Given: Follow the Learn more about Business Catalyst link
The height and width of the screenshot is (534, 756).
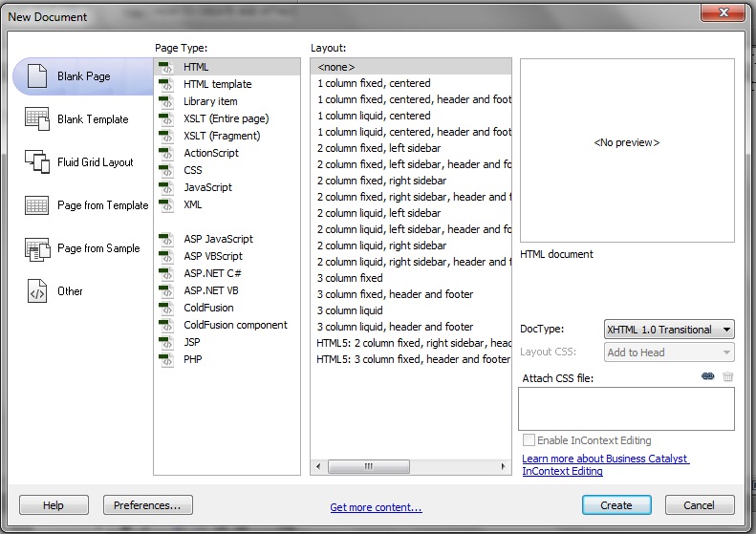Looking at the screenshot, I should pyautogui.click(x=605, y=459).
